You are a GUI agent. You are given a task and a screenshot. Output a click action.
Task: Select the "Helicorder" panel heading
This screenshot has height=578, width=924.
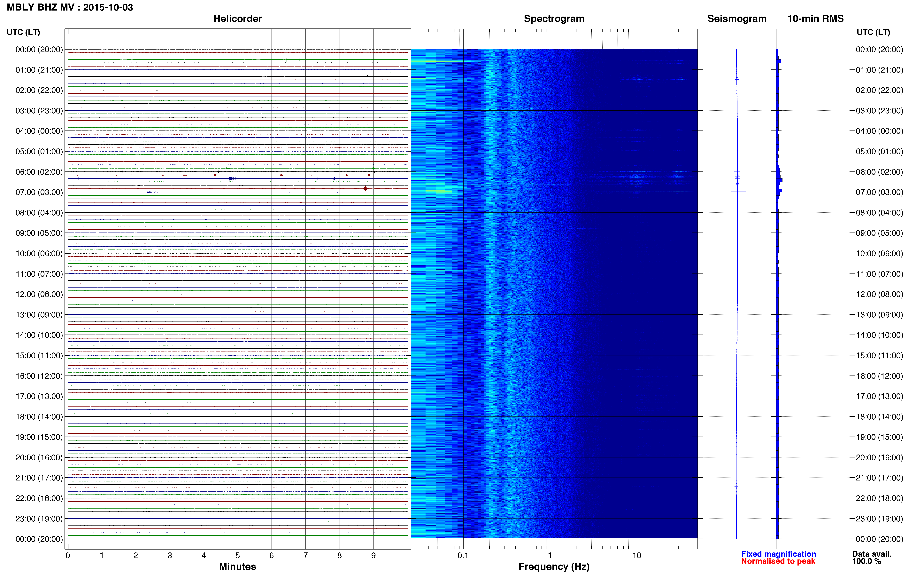click(238, 19)
